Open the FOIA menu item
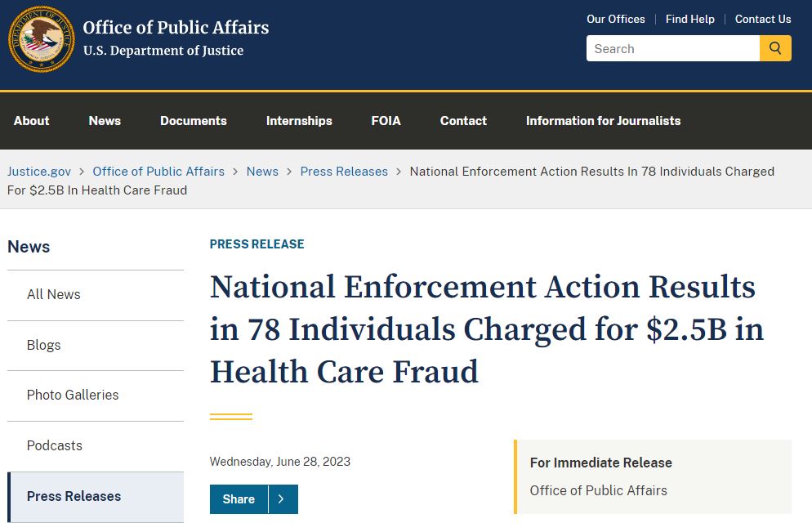Screen dimensions: 812x523 tap(386, 121)
